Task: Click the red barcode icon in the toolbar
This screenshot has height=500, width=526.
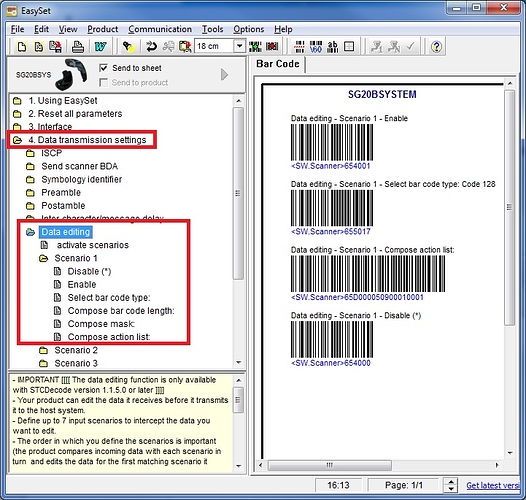Action: click(x=272, y=47)
